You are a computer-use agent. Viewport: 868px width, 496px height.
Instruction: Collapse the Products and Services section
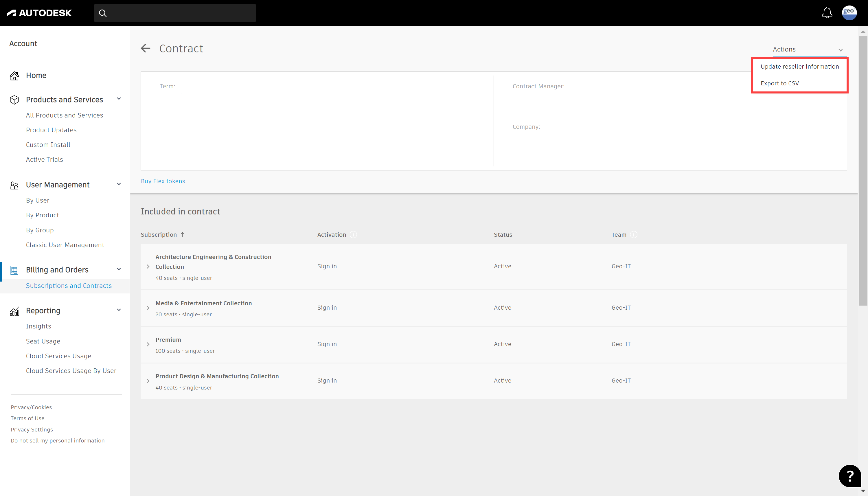point(119,99)
